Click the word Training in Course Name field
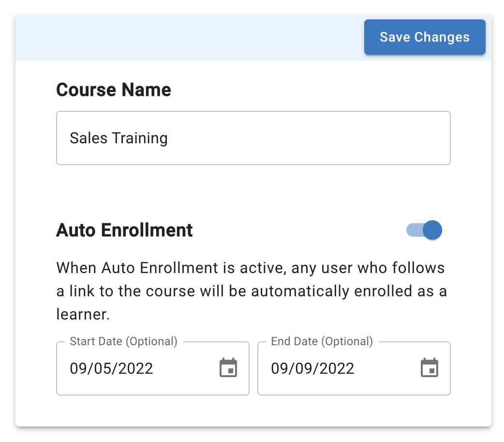Viewport: 504px width, 442px height. (140, 138)
